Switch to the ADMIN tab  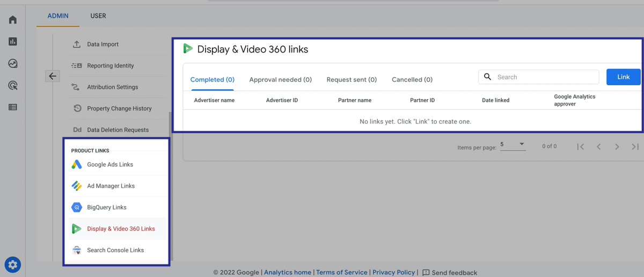pyautogui.click(x=58, y=16)
